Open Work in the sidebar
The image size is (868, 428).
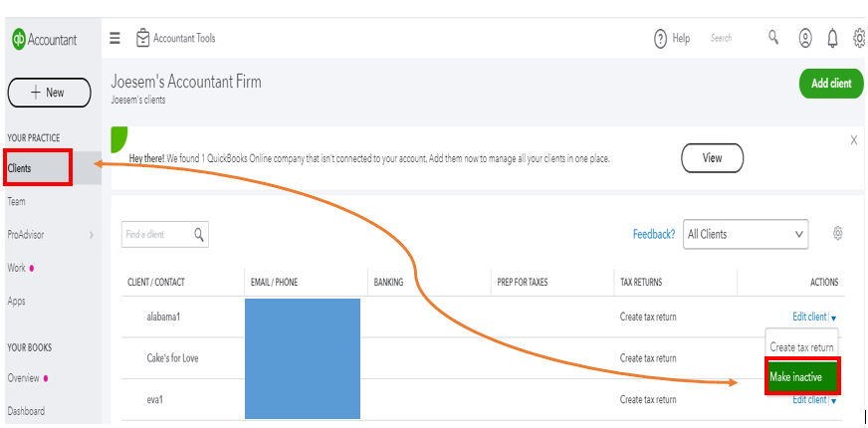(x=17, y=268)
